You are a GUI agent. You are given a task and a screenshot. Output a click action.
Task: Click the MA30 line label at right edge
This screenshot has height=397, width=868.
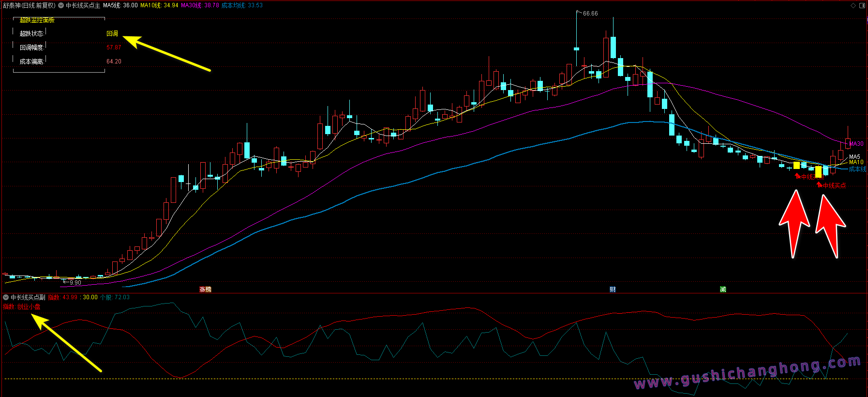pyautogui.click(x=856, y=144)
